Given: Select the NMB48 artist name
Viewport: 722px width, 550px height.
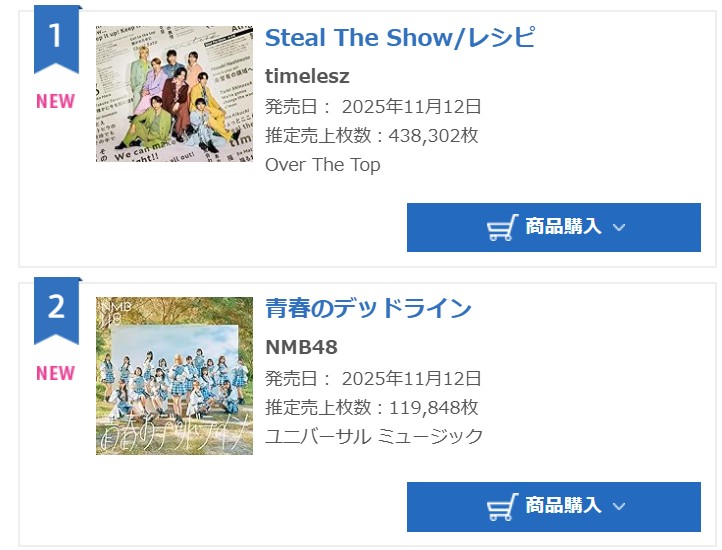Looking at the screenshot, I should (301, 348).
